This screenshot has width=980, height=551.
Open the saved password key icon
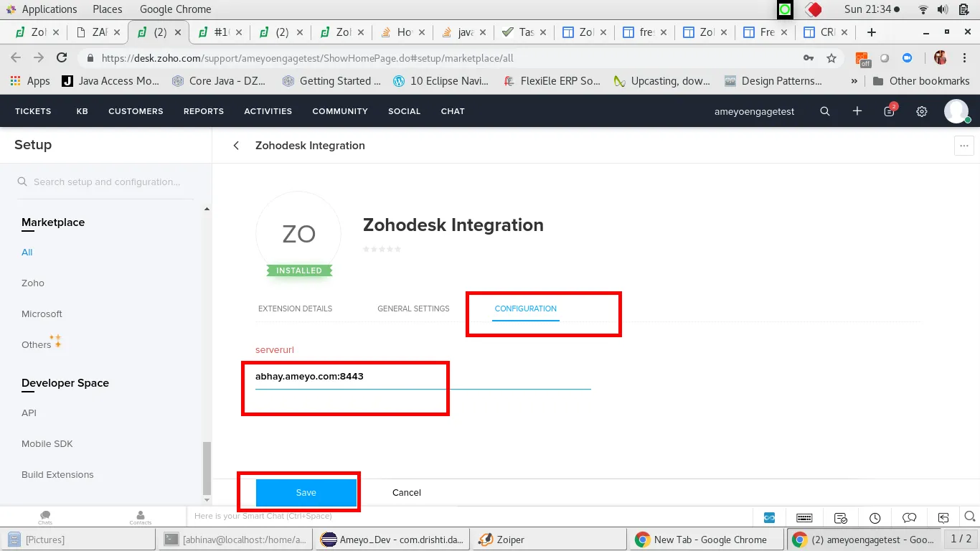coord(809,58)
